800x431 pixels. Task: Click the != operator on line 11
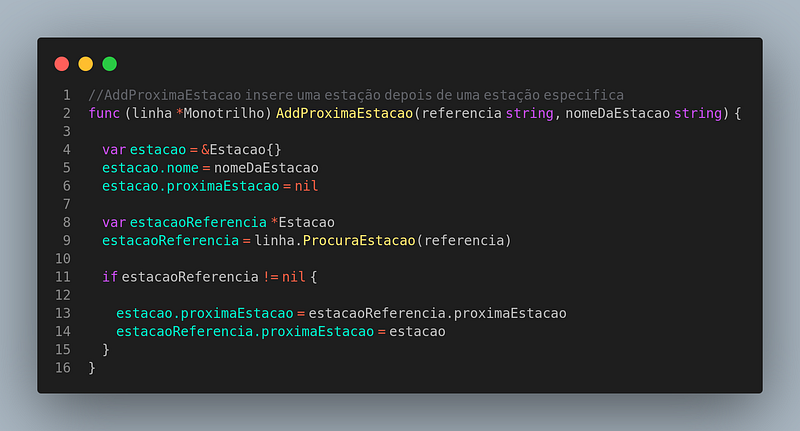point(271,277)
